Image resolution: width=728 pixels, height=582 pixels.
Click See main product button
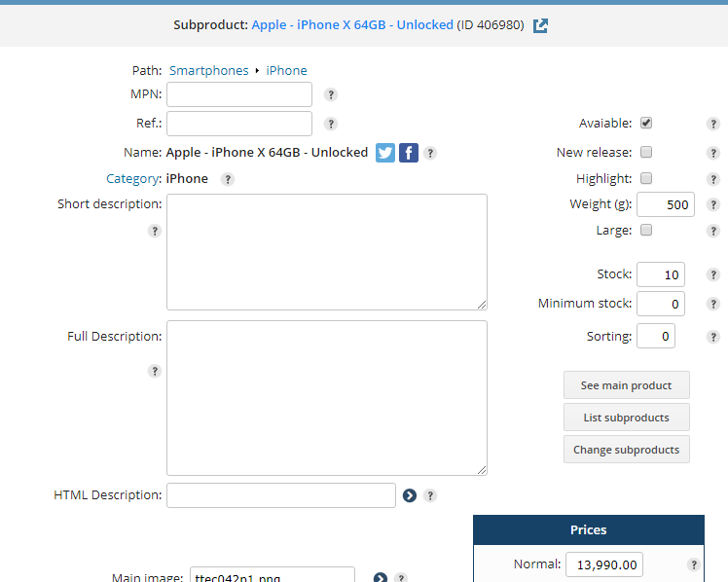pos(627,385)
